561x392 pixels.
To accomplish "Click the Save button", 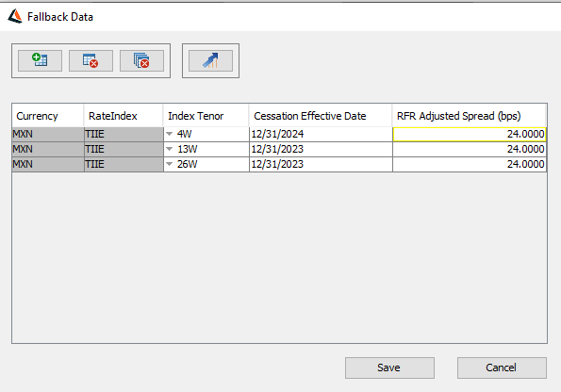I will [389, 367].
